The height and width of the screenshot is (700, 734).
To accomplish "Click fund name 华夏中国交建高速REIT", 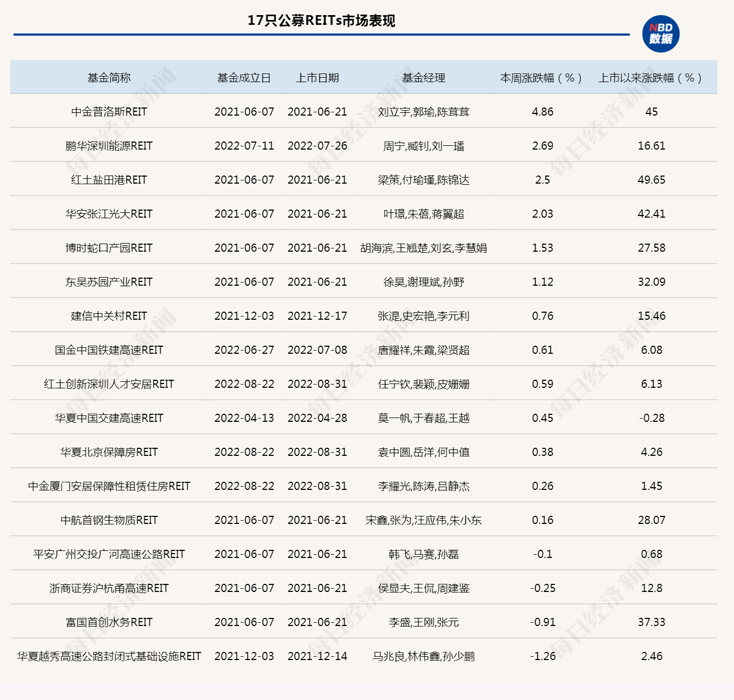I will click(x=109, y=418).
